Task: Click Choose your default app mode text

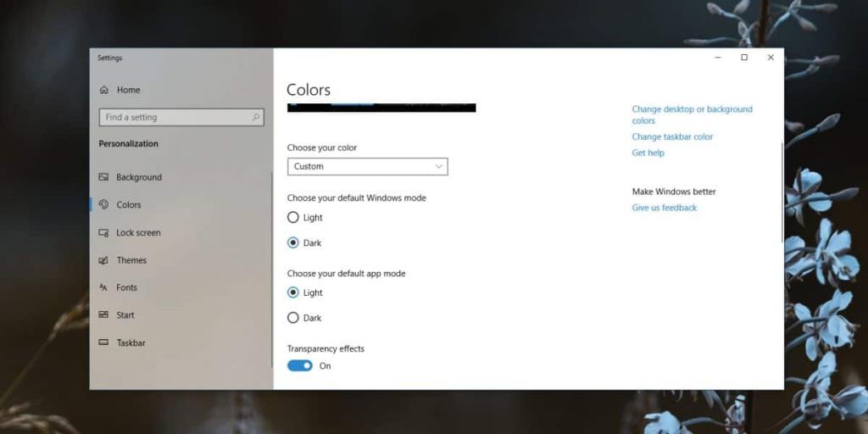Action: click(x=346, y=274)
